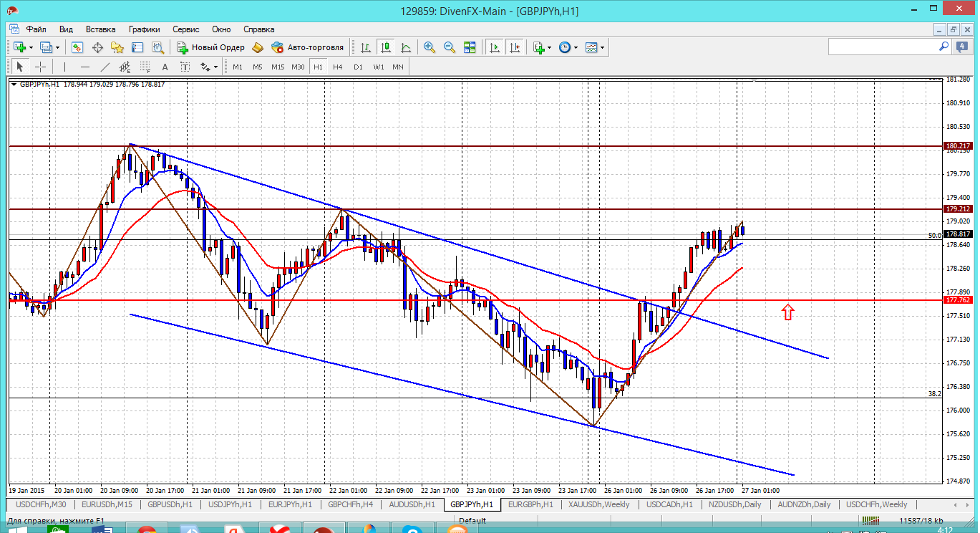This screenshot has width=980, height=533.
Task: Select the Arrows drawing tool
Action: click(205, 67)
